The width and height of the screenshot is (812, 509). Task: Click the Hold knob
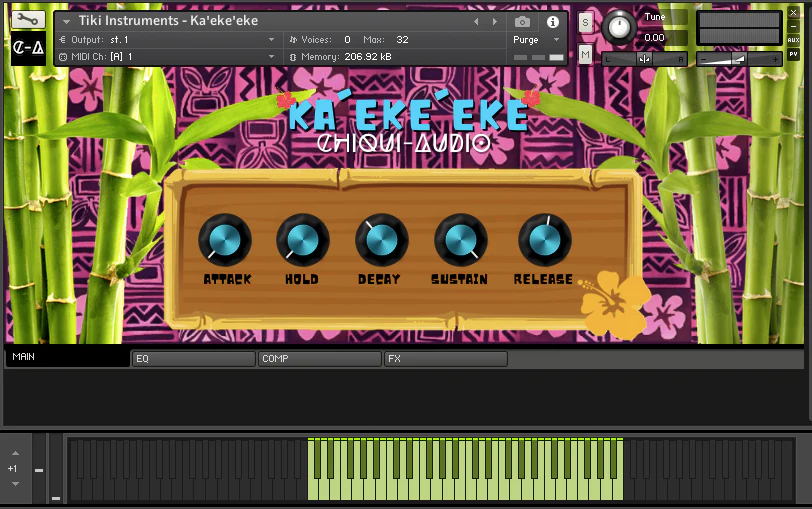(x=302, y=240)
